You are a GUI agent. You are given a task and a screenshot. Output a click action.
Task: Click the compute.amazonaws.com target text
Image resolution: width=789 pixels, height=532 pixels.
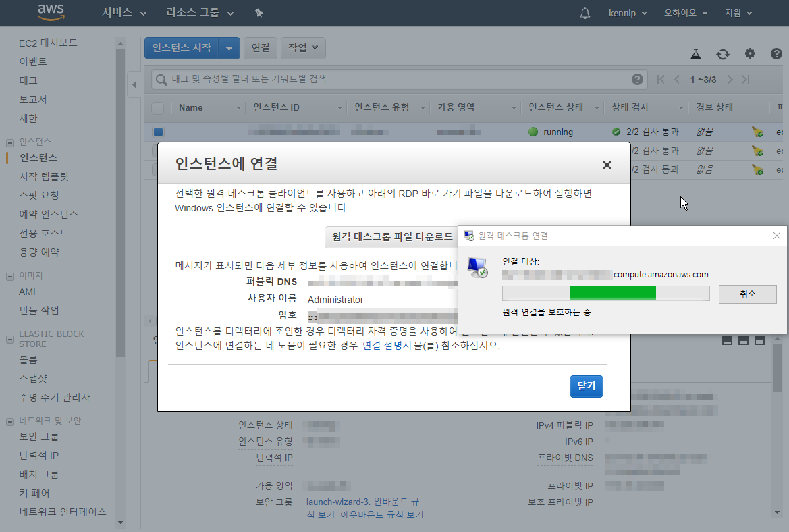pos(661,275)
